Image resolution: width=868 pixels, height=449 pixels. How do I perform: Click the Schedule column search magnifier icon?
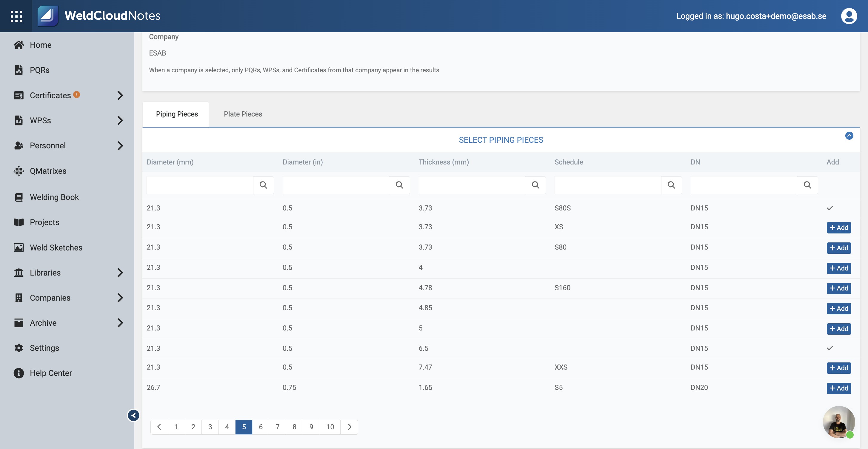[671, 185]
